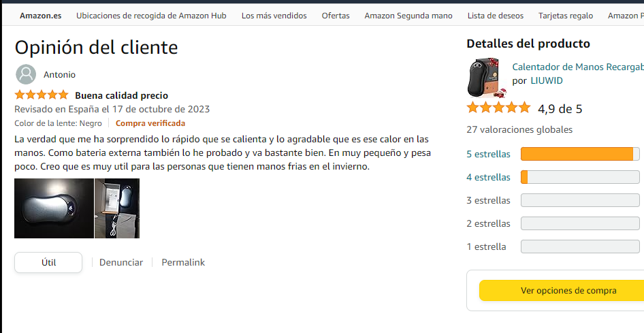This screenshot has height=333, width=644.
Task: Click the review's five-star rating icons
Action: click(42, 95)
